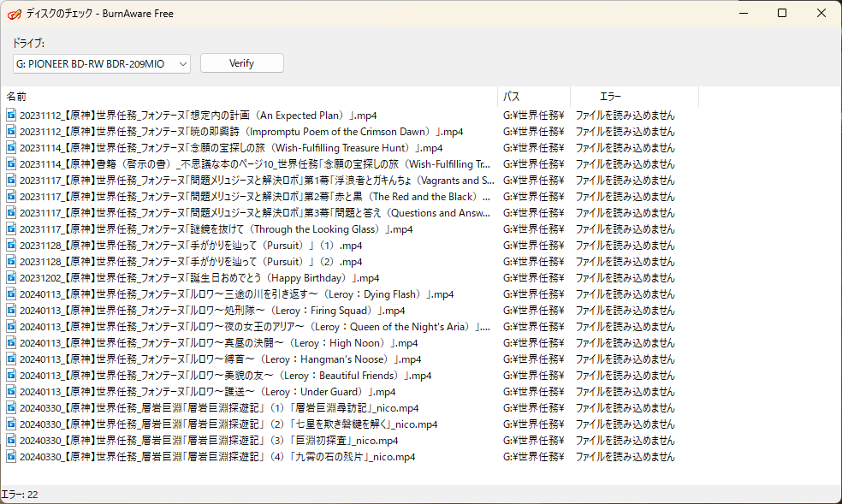Select file name 'Leroy: Beautiful Friends'
The width and height of the screenshot is (842, 504).
click(226, 376)
